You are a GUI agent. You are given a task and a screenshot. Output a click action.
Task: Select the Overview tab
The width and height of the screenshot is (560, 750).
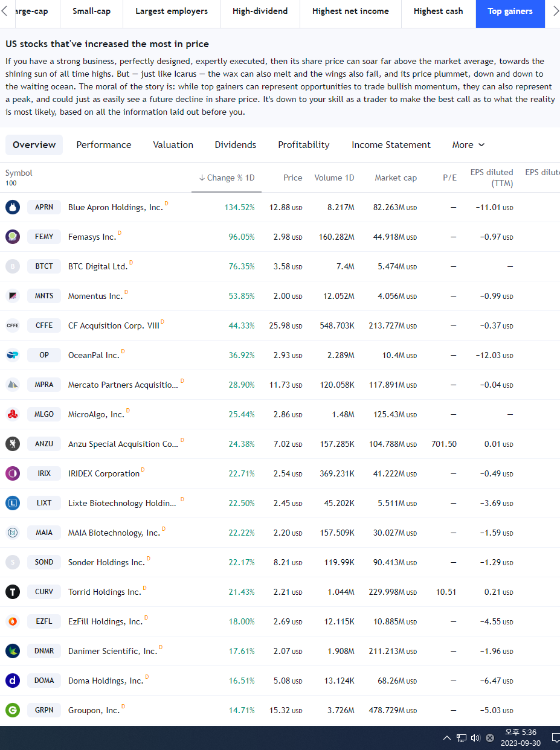pyautogui.click(x=34, y=145)
